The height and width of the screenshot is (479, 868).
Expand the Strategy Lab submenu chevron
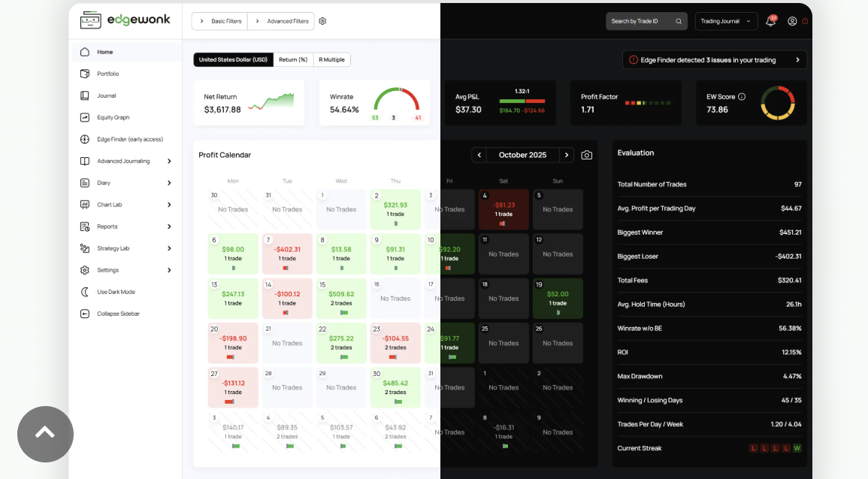pos(169,248)
